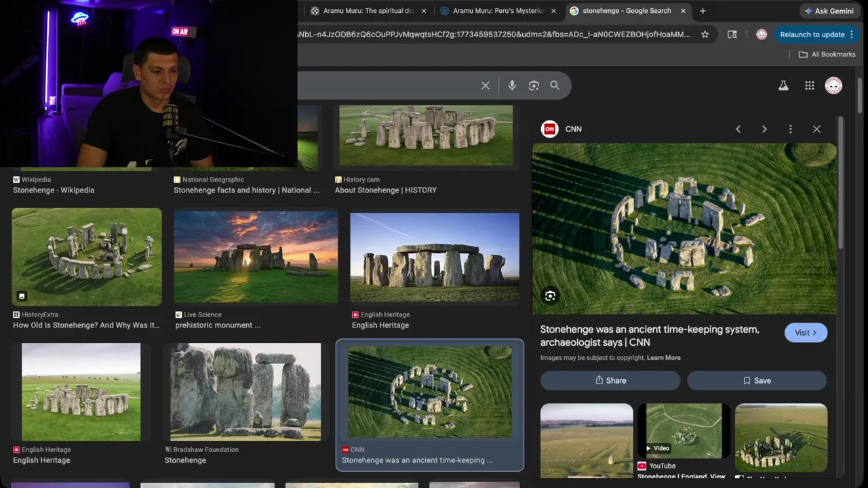Image resolution: width=868 pixels, height=488 pixels.
Task: Click the National Geographic source label
Action: coord(213,180)
